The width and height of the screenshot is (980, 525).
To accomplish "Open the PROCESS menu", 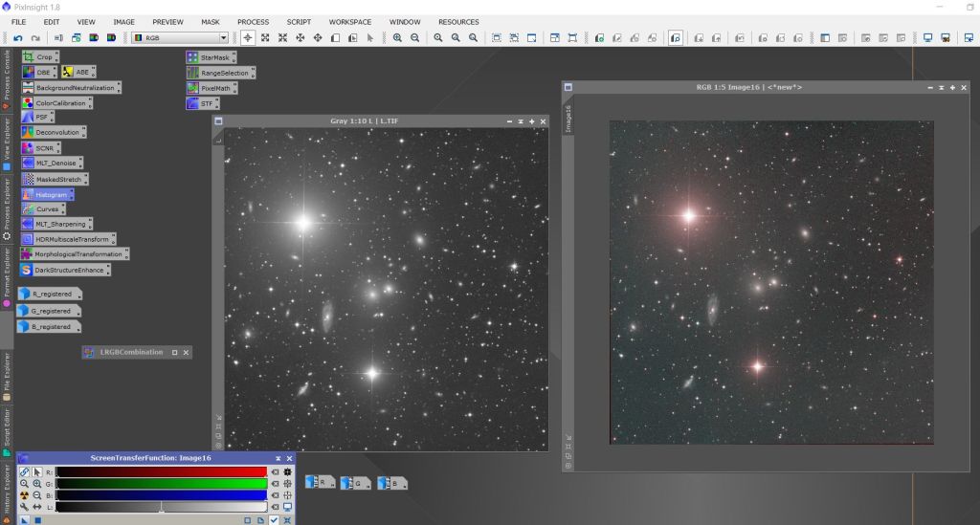I will pyautogui.click(x=253, y=21).
